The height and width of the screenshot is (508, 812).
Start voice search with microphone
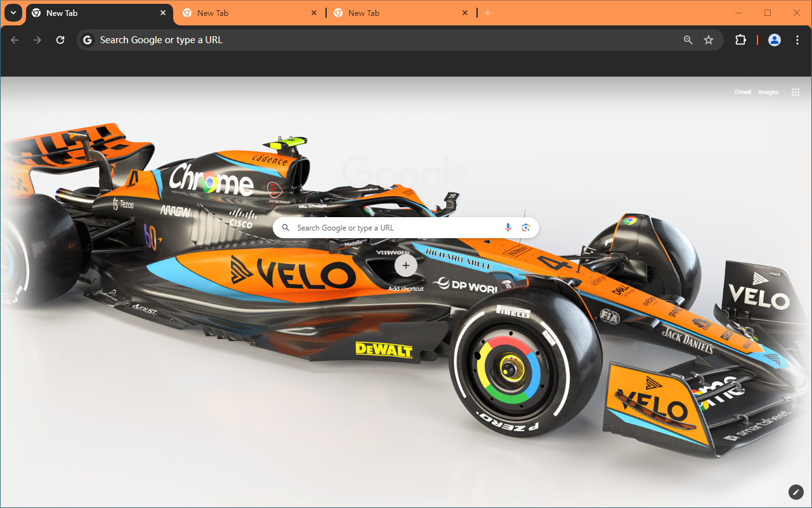(508, 228)
